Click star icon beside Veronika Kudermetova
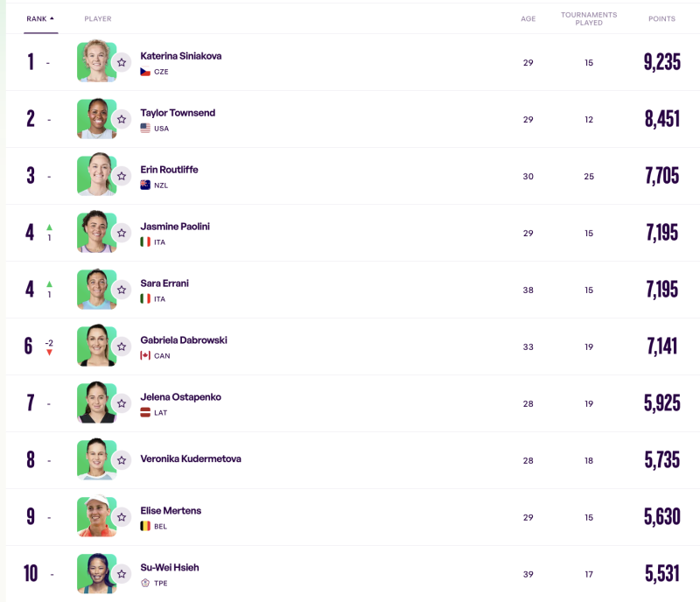The width and height of the screenshot is (700, 602). click(x=122, y=460)
